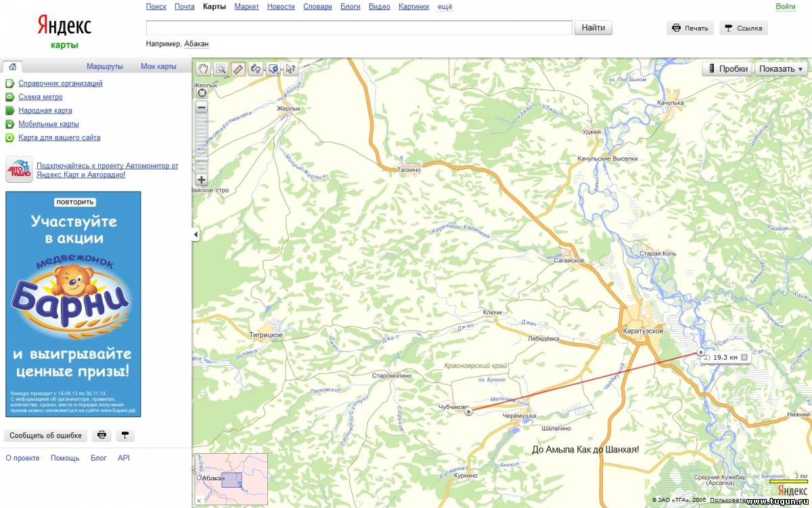Click the Народная карта icon
Viewport: 812px width, 508px height.
9,110
